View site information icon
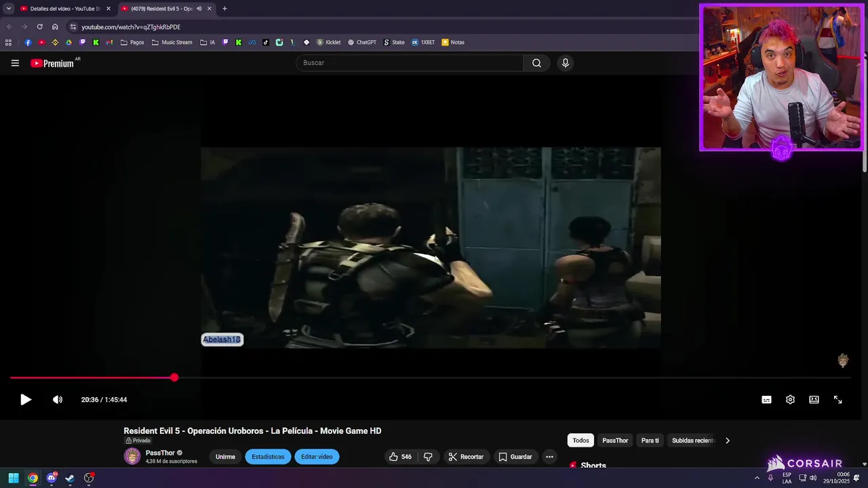This screenshot has height=488, width=868. 73,26
